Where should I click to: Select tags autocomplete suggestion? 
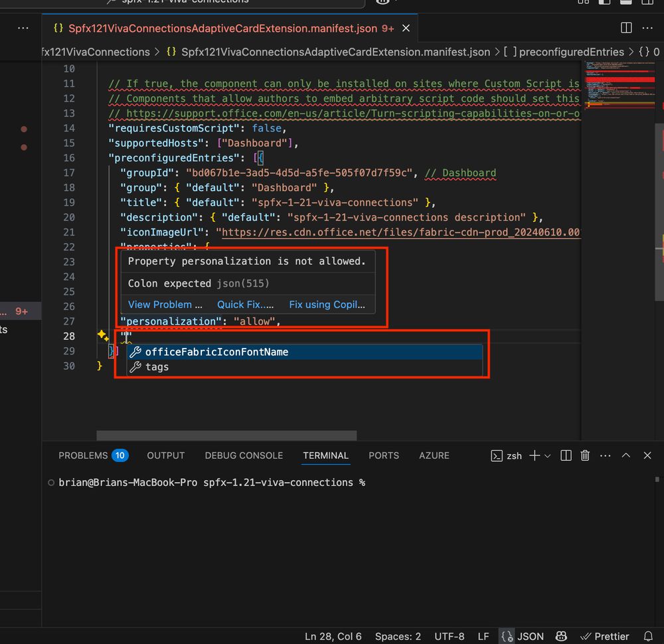[305, 366]
